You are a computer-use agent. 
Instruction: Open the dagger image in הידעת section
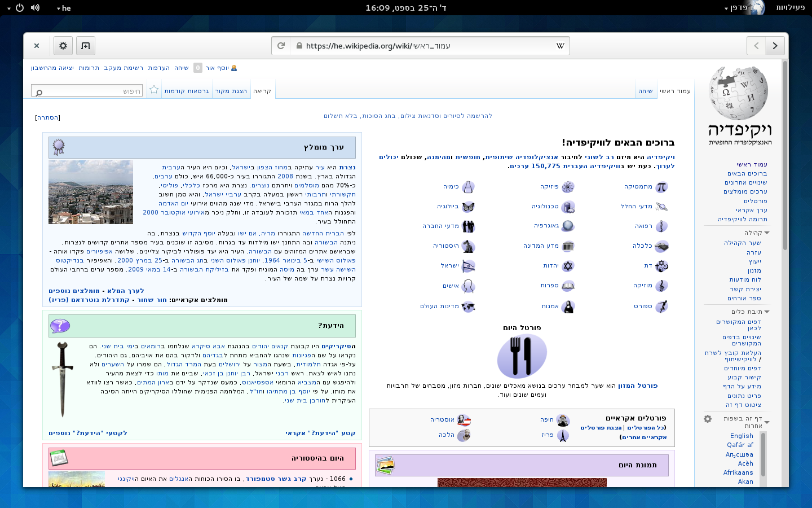[62, 379]
